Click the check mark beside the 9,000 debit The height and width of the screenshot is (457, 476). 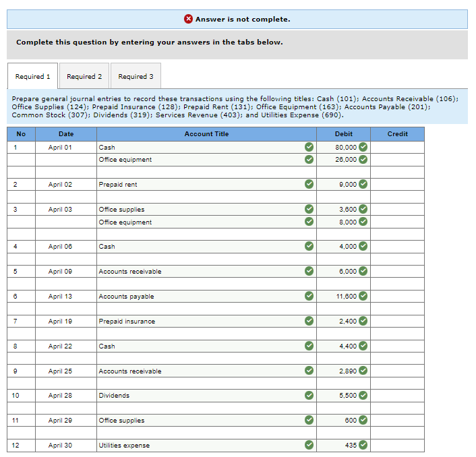coord(363,184)
